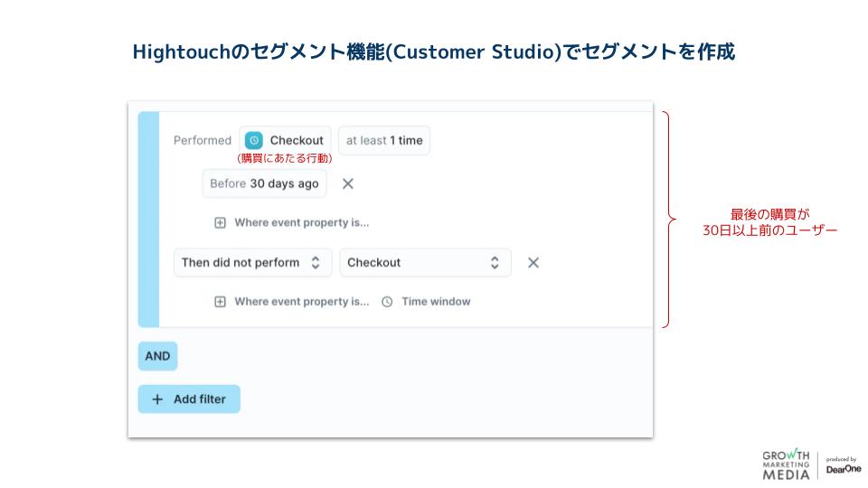Click Where event property is under Before row

click(301, 222)
